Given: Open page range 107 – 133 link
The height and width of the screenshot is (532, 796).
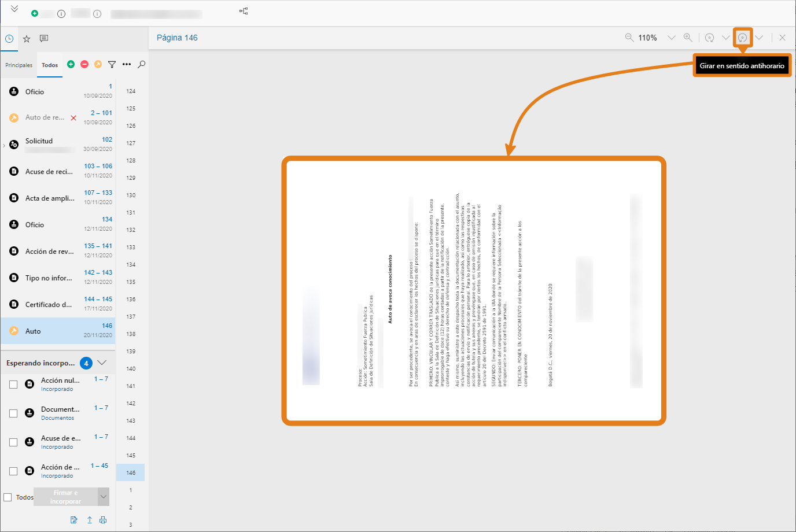Looking at the screenshot, I should (98, 193).
